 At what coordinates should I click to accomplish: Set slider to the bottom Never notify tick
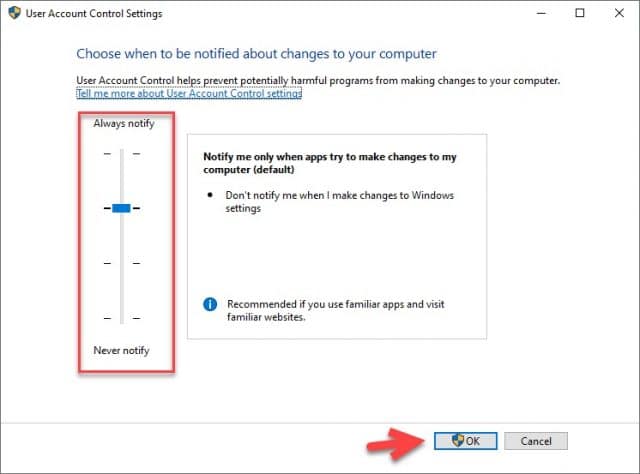point(121,318)
